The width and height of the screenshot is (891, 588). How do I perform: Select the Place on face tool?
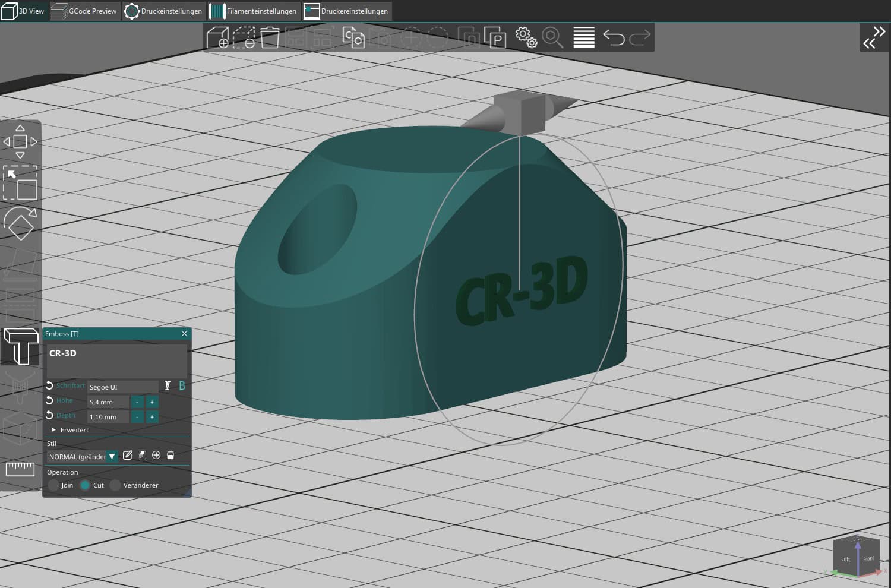click(20, 265)
